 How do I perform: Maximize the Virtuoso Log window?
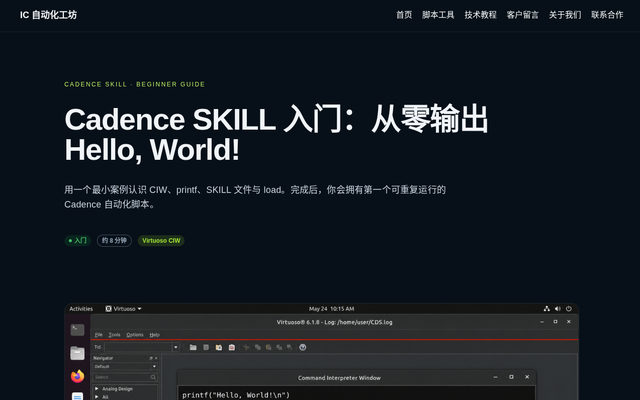(x=555, y=322)
